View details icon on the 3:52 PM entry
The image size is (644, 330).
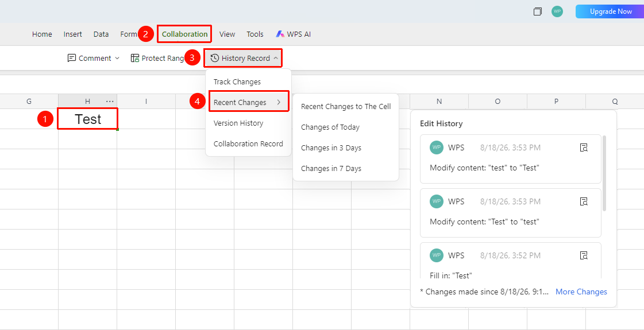point(584,255)
